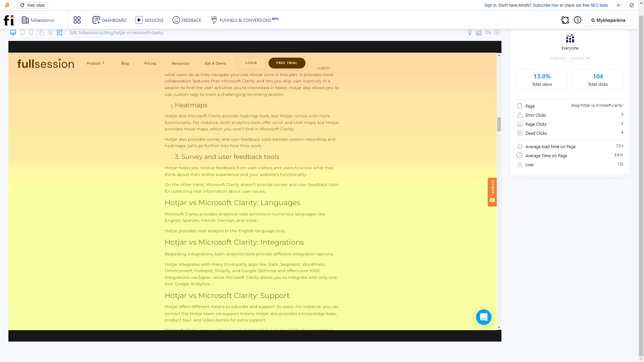Screen dimensions: 644x362
Task: Click 'Hotjar vs Microsoft Clarity: Languages' heading
Action: click(232, 203)
